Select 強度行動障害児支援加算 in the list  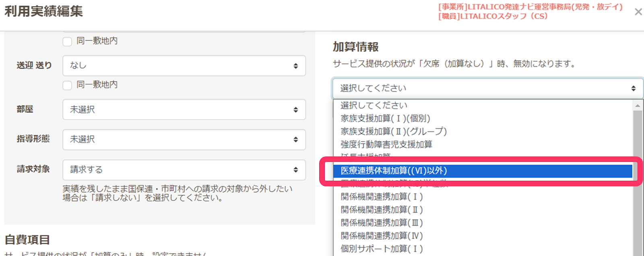(x=386, y=144)
